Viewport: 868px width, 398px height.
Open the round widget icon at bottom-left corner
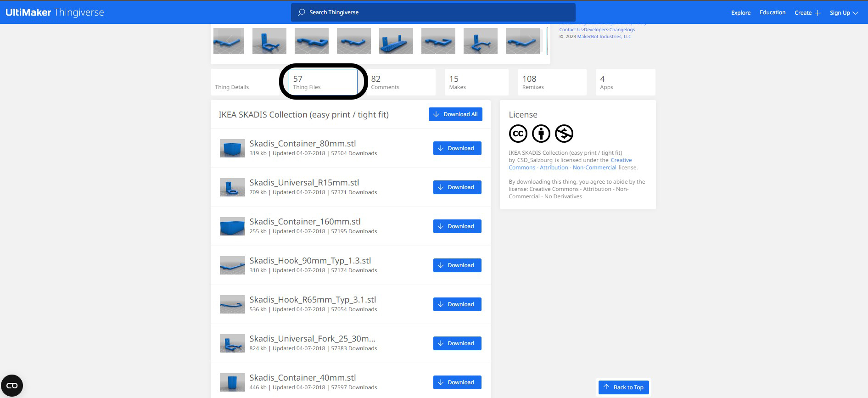point(12,386)
